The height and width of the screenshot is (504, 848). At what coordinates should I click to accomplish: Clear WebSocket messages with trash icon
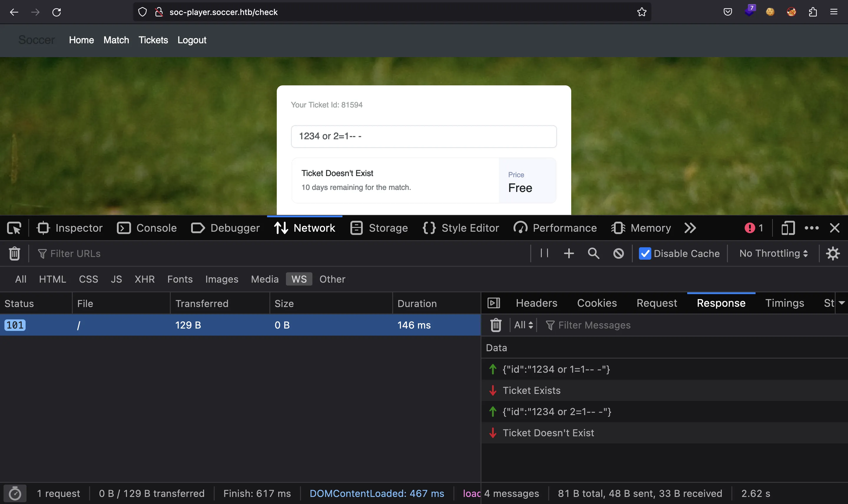[496, 325]
